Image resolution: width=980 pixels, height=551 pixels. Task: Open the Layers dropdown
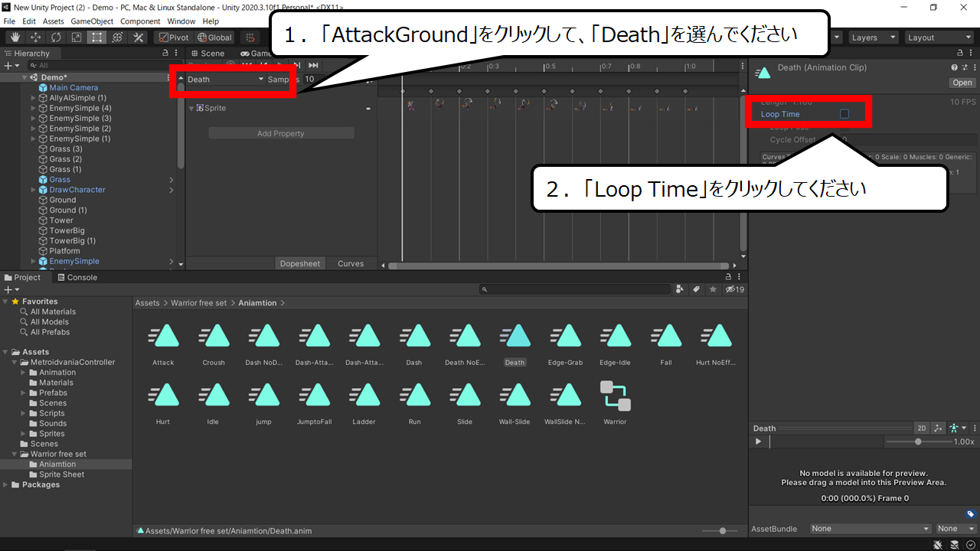pos(872,37)
